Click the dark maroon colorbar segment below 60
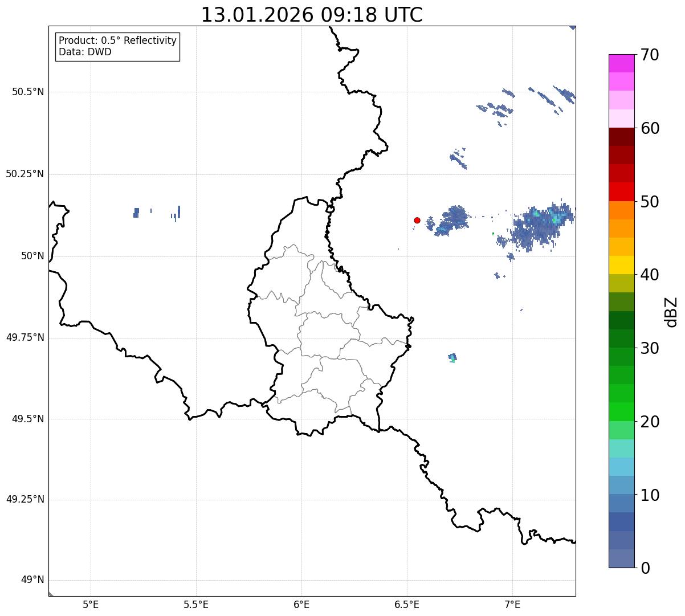 622,137
